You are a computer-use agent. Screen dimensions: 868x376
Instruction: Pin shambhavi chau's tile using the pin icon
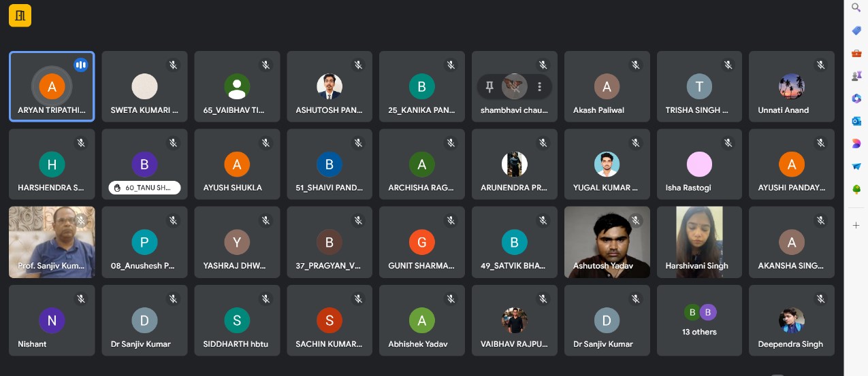489,86
